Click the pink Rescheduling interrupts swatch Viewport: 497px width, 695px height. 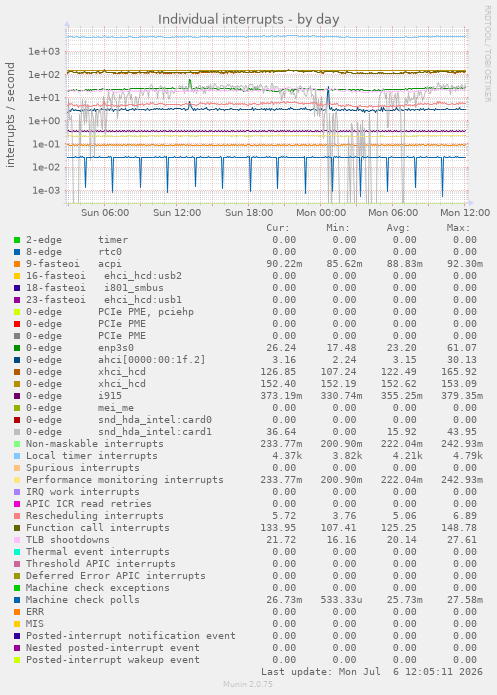click(17, 516)
